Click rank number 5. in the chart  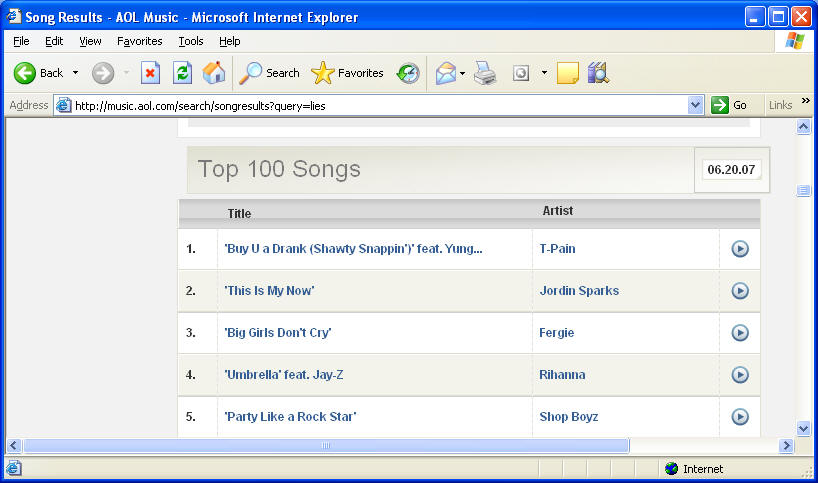pyautogui.click(x=191, y=417)
